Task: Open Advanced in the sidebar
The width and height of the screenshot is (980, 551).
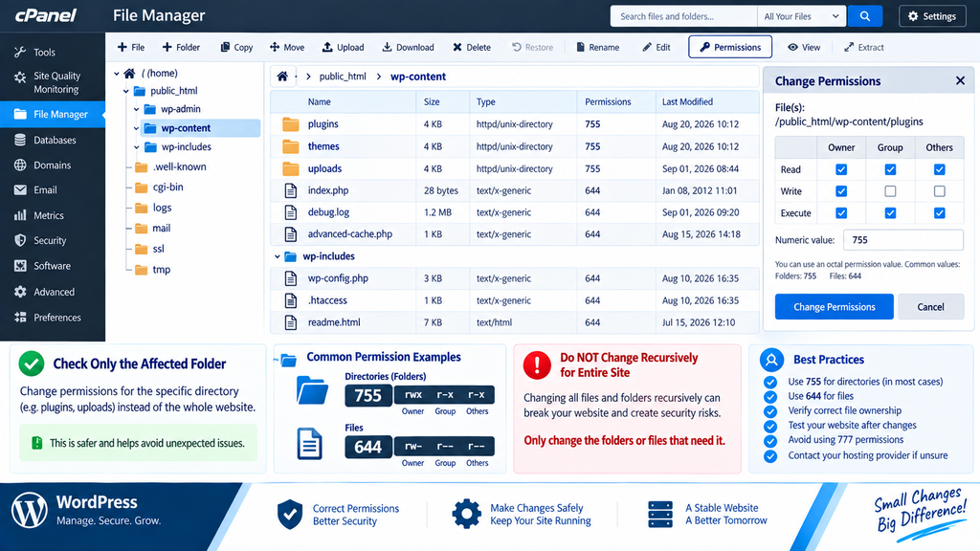Action: click(x=53, y=292)
